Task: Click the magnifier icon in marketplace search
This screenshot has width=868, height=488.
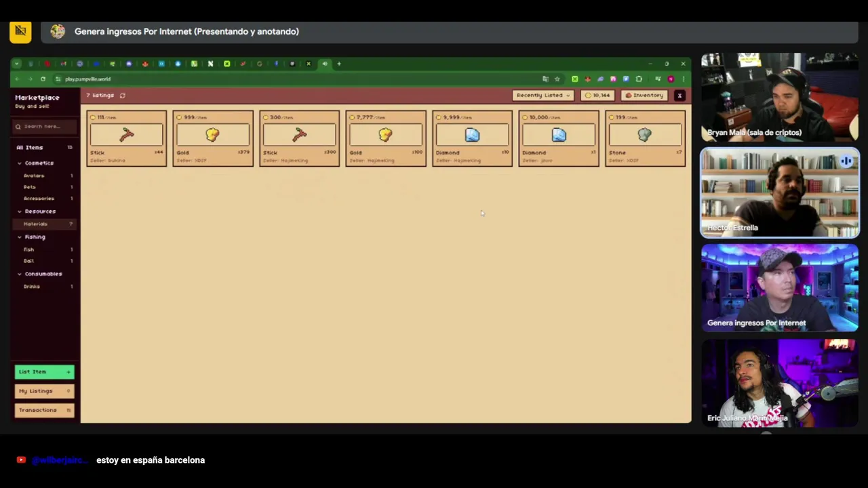Action: pyautogui.click(x=19, y=127)
